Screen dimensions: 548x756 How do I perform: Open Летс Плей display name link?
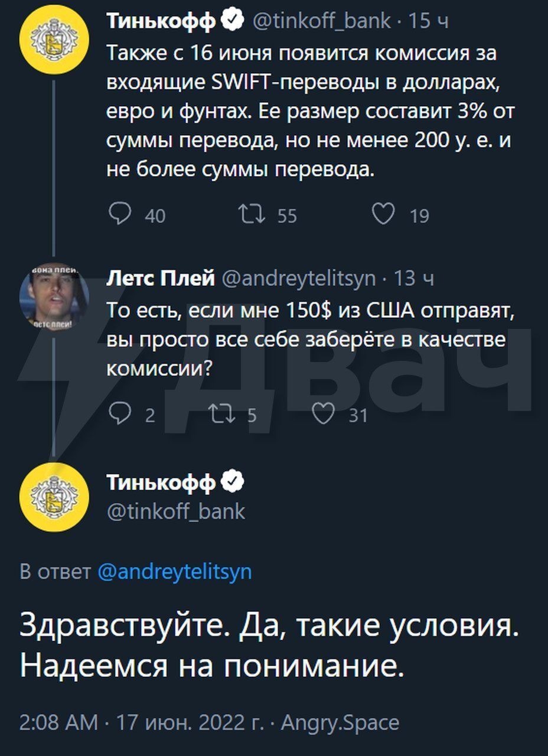[x=160, y=278]
